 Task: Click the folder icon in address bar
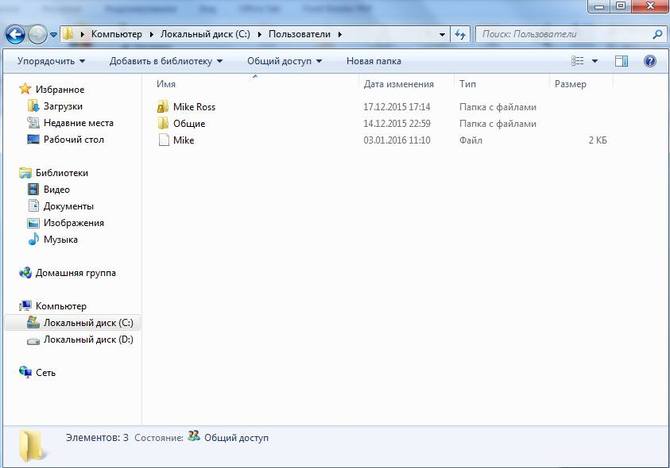click(68, 34)
